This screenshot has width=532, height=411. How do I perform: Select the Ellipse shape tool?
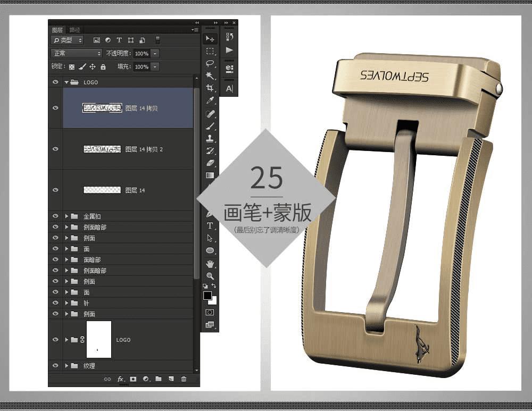click(x=210, y=250)
